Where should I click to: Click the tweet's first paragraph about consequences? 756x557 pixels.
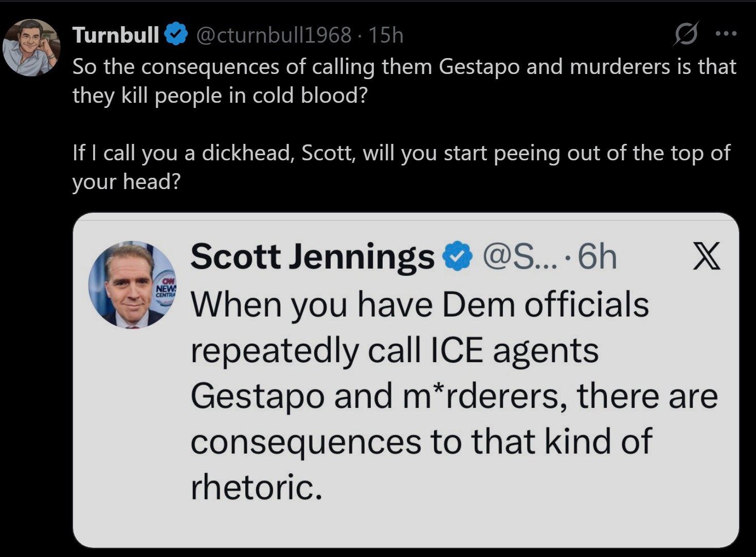[404, 81]
